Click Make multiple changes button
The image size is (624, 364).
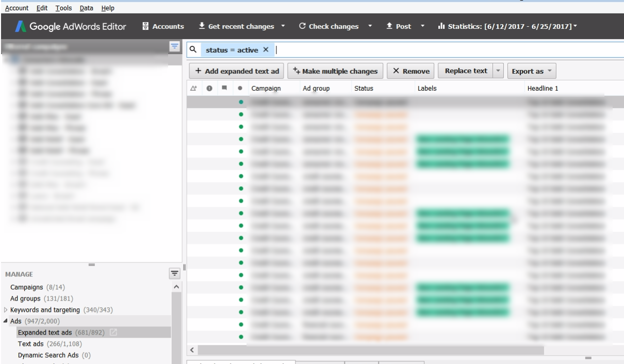[x=335, y=71]
